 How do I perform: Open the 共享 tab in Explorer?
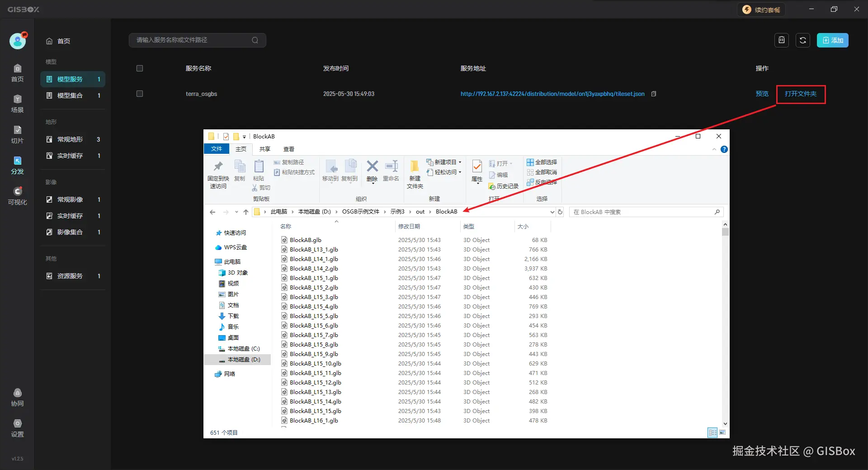(265, 149)
